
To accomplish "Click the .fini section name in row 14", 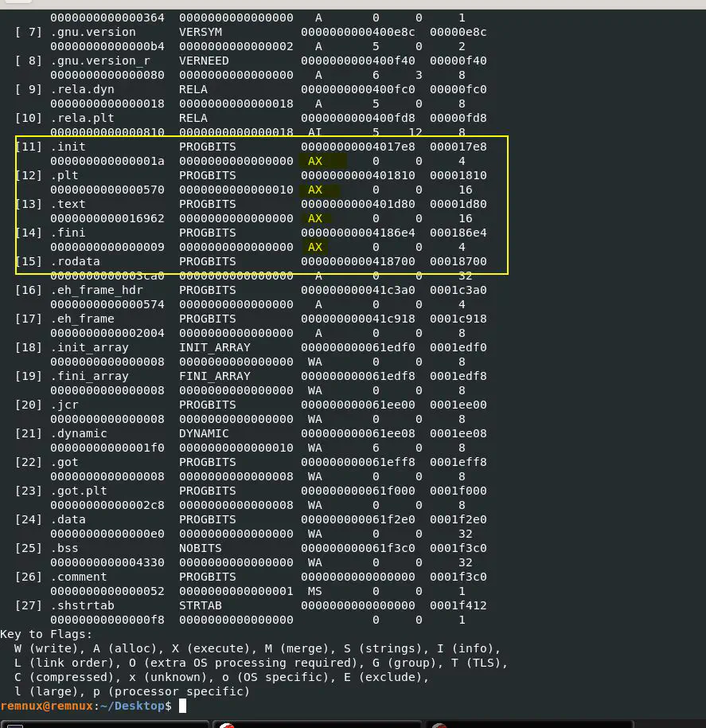I will click(x=68, y=233).
